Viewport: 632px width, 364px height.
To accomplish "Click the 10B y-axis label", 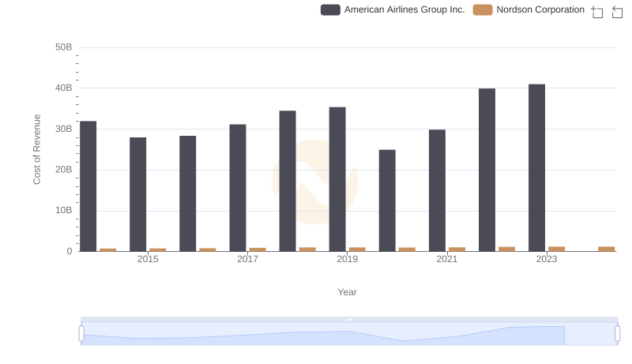I will [64, 210].
